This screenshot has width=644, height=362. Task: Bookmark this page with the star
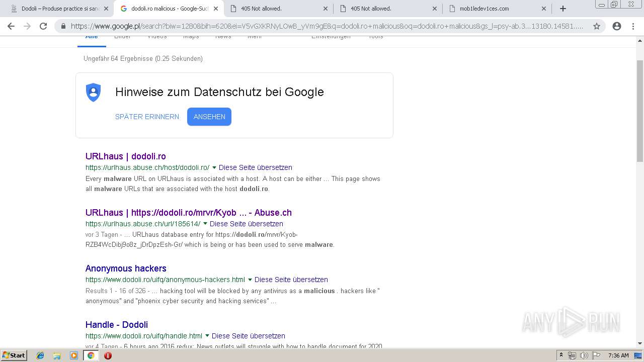[x=597, y=26]
